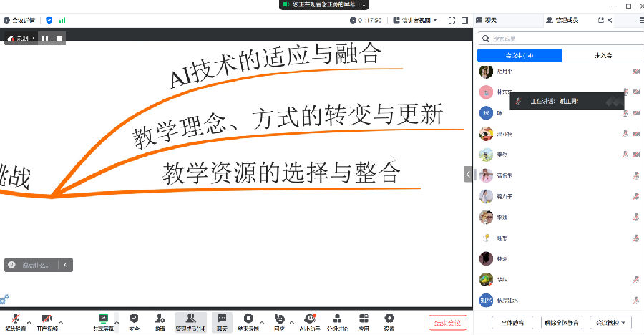The image size is (644, 335).
Task: Click the 全体静音 mute all button
Action: click(x=512, y=322)
